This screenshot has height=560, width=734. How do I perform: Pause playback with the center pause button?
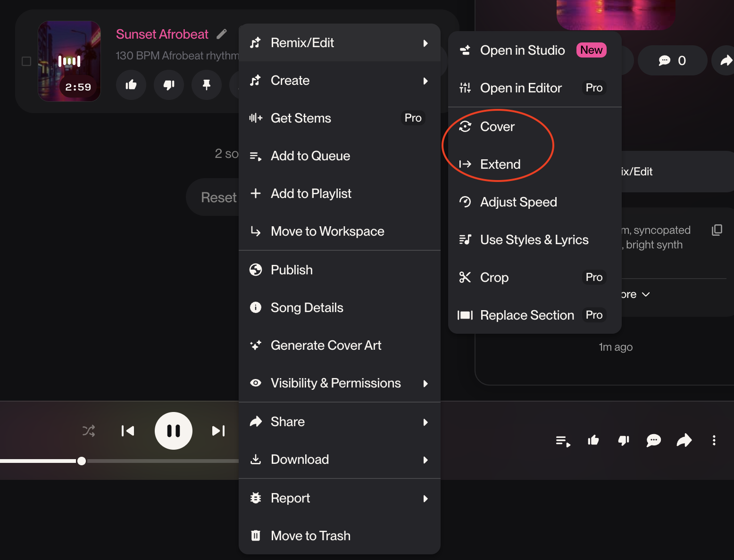[173, 430]
